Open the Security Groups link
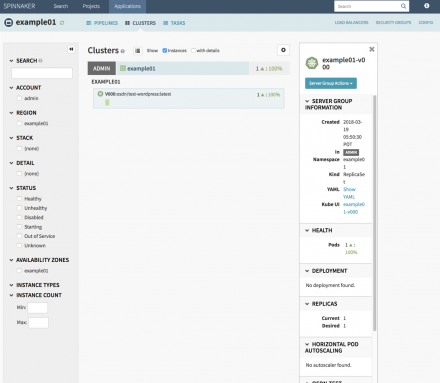The height and width of the screenshot is (383, 440). [393, 22]
